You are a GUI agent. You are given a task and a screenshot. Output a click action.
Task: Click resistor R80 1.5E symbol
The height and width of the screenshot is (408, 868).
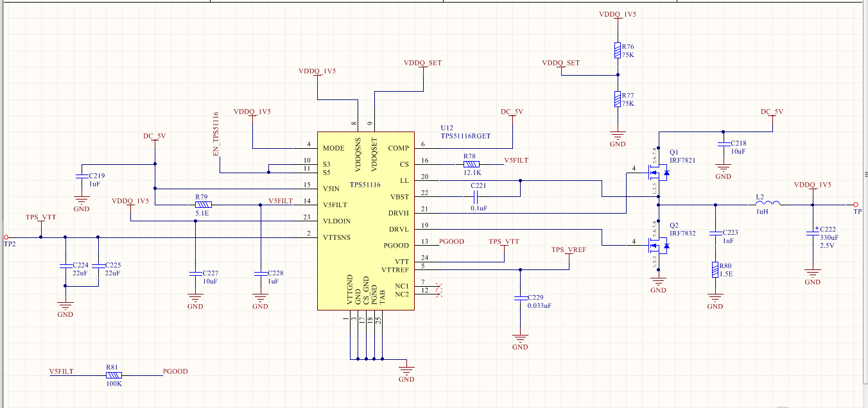(715, 270)
